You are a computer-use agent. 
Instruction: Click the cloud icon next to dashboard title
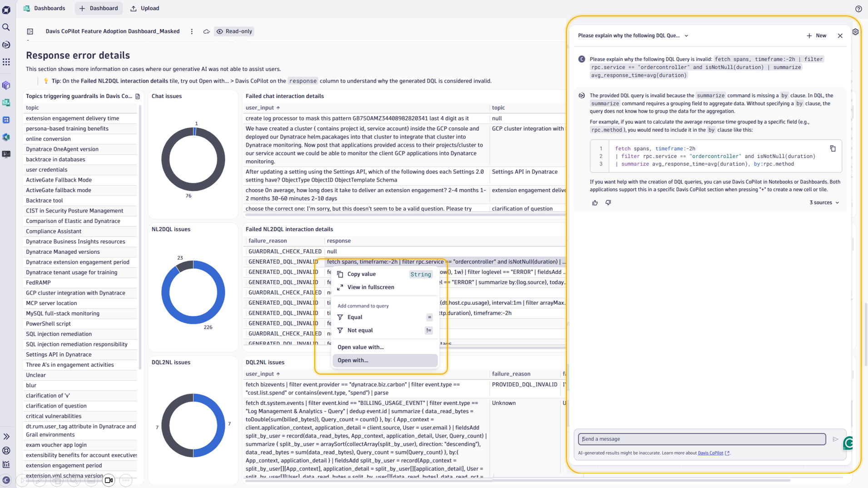[x=206, y=31]
